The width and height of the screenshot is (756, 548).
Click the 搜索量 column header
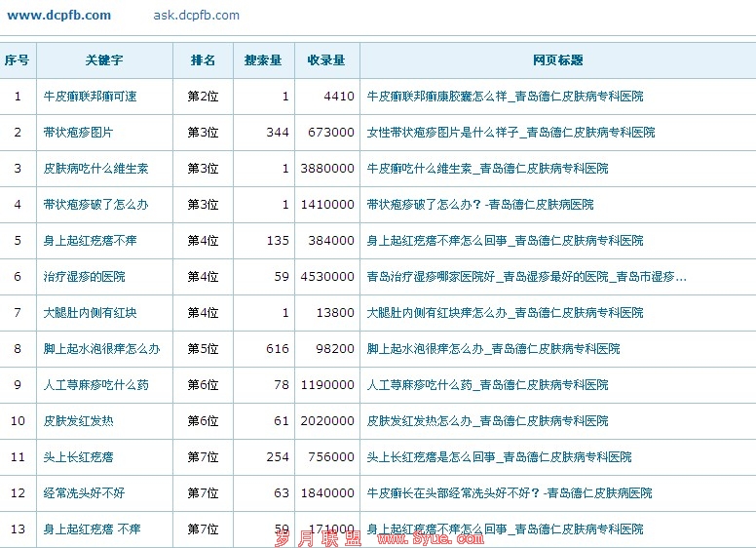263,60
